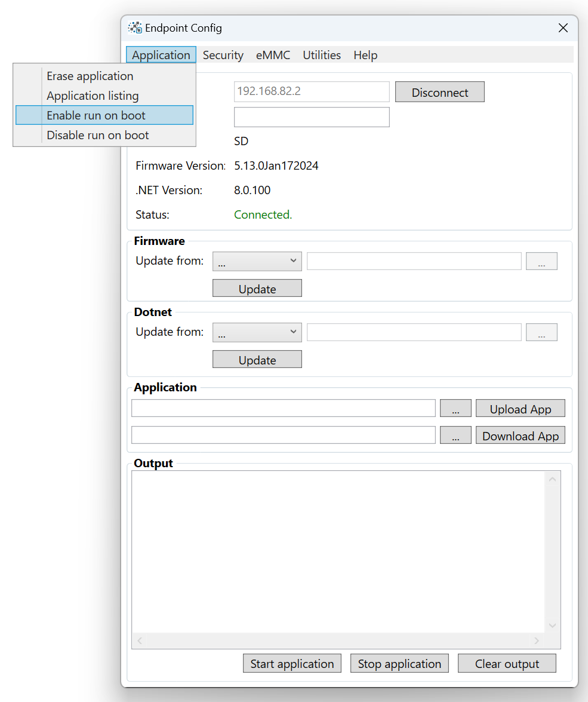Select Application listing
Image resolution: width=588 pixels, height=702 pixels.
tap(92, 96)
